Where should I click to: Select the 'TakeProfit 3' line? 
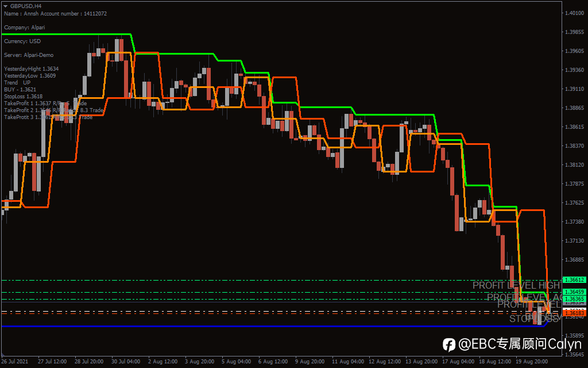(x=48, y=117)
